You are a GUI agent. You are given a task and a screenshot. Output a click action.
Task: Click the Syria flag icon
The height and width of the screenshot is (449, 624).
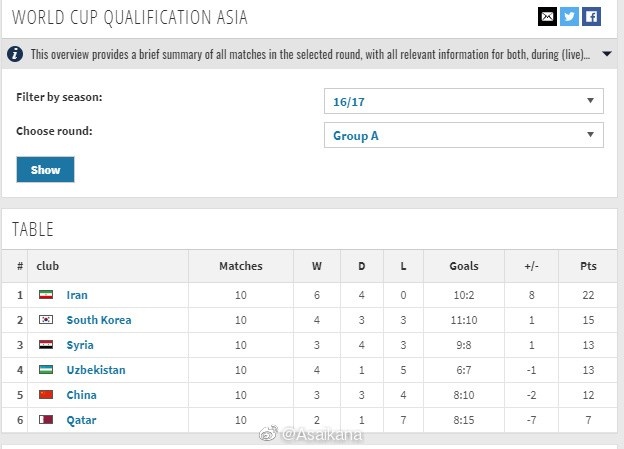coord(46,344)
